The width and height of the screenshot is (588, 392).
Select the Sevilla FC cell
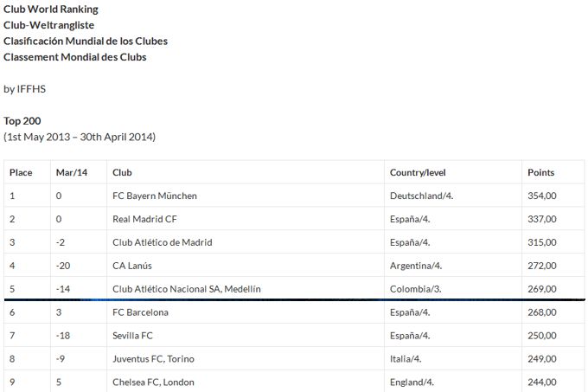(134, 336)
